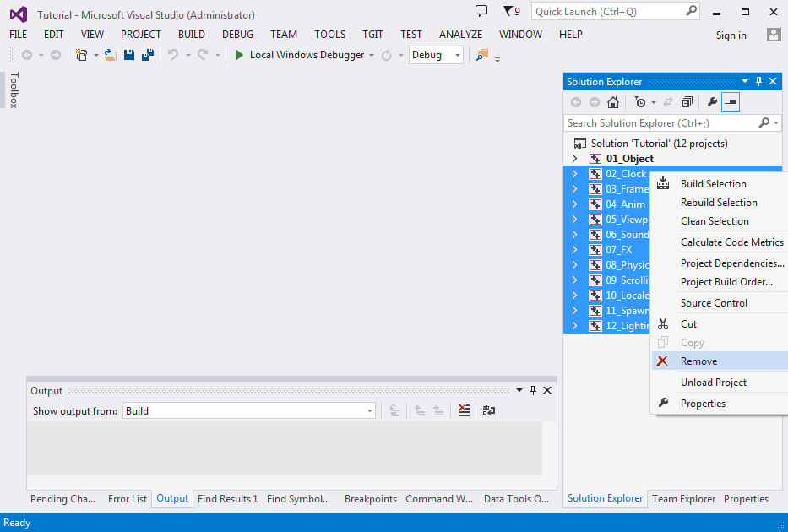The width and height of the screenshot is (788, 532).
Task: Click the Sign in link
Action: (x=731, y=35)
